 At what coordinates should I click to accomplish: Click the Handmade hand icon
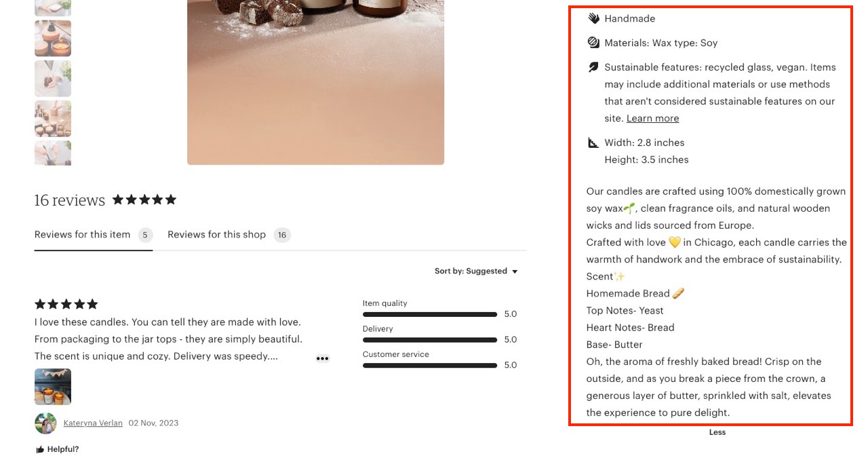click(593, 18)
